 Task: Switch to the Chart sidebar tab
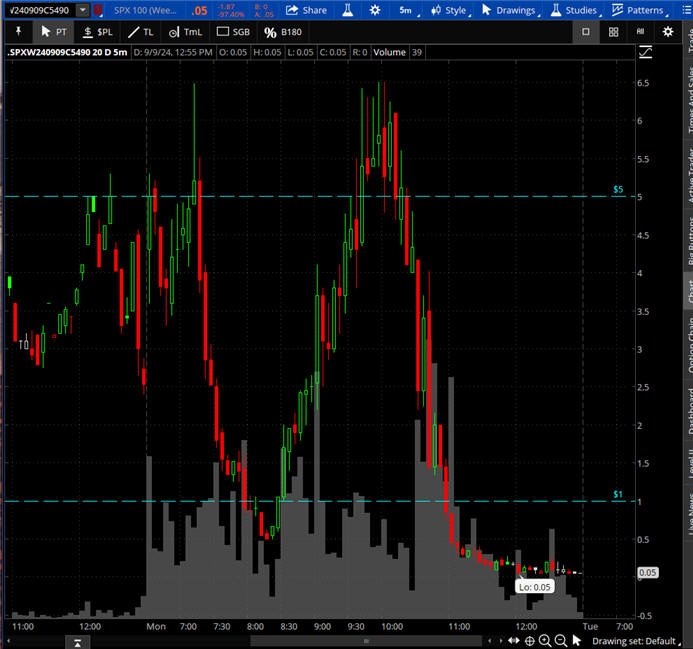click(x=688, y=291)
